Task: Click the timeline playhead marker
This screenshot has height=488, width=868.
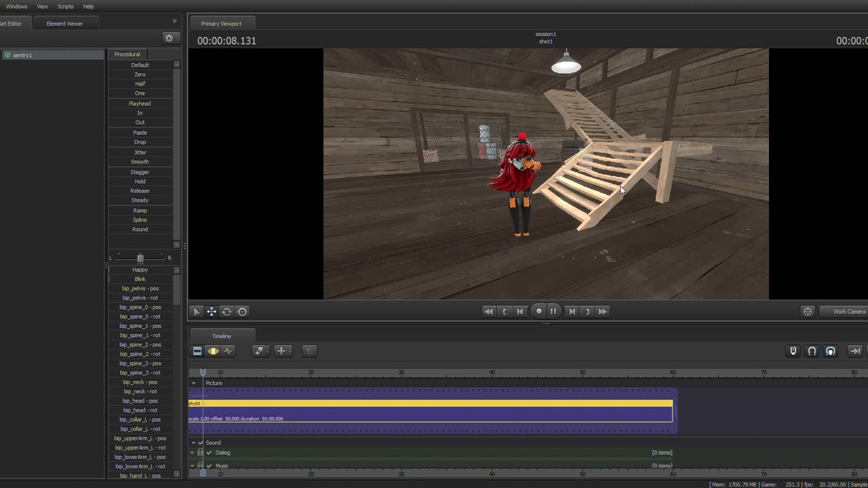Action: click(203, 372)
